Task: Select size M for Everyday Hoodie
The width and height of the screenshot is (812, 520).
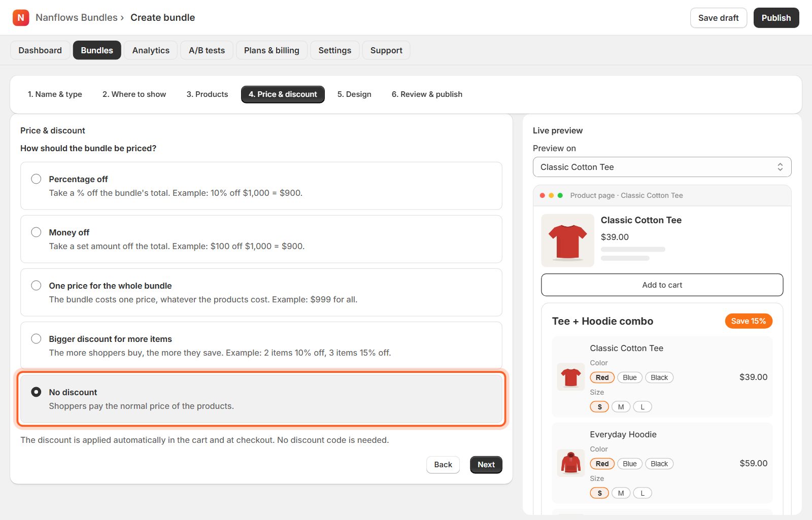Action: (621, 493)
